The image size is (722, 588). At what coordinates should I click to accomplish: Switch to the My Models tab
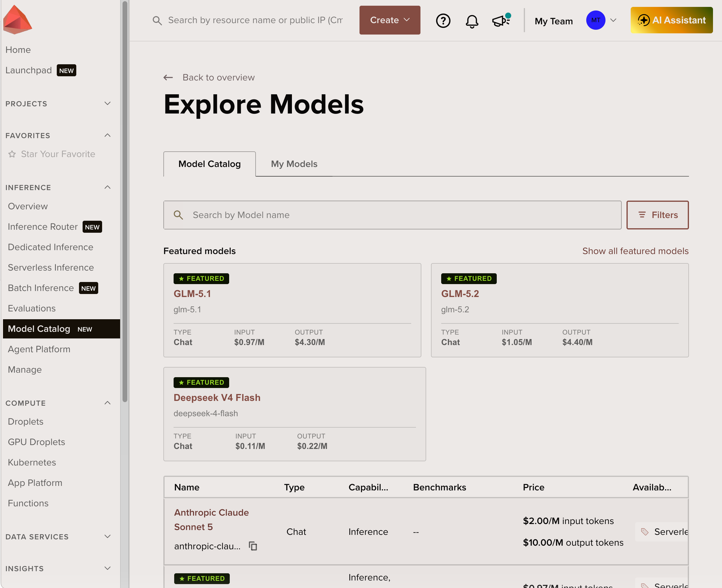pos(294,164)
